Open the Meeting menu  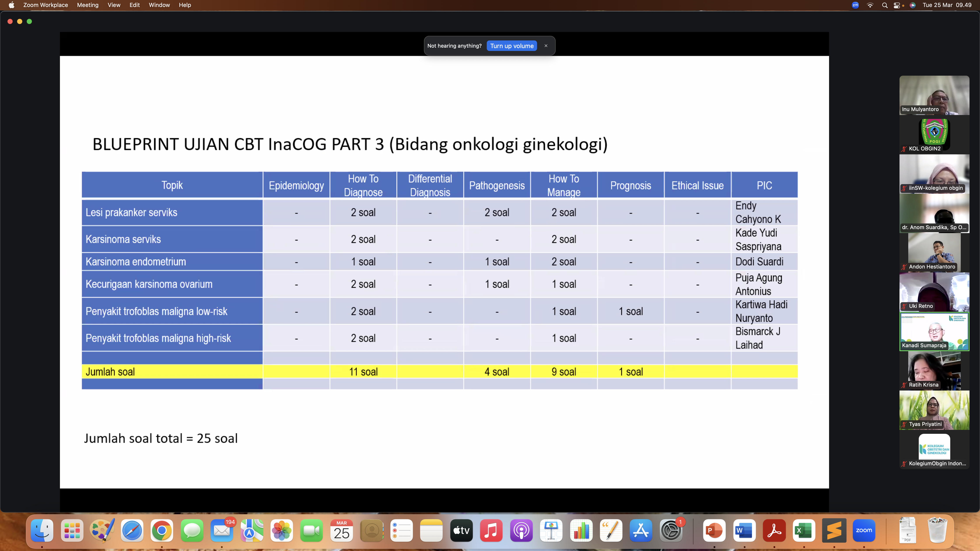[x=87, y=5]
